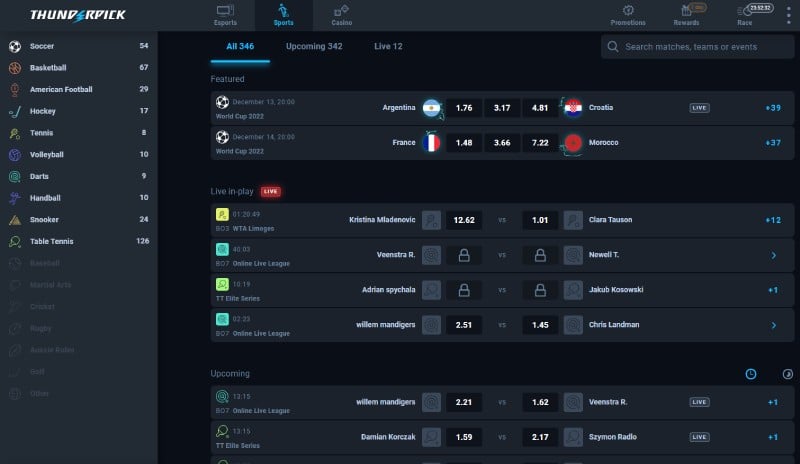Click locked odds for Newell T.
The image size is (800, 464).
pos(540,255)
